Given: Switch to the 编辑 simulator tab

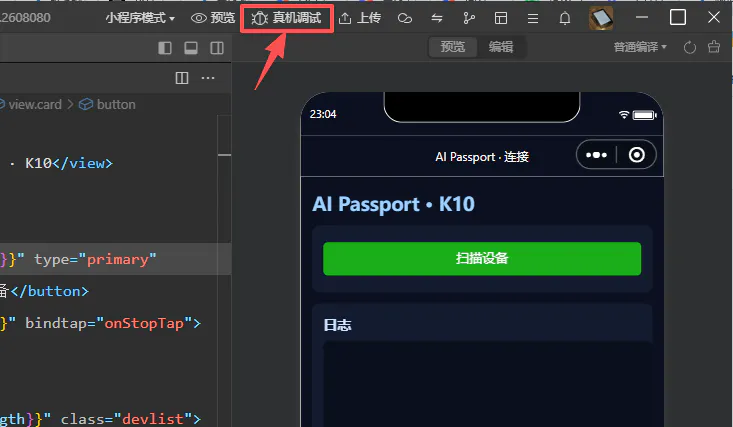Looking at the screenshot, I should pyautogui.click(x=501, y=47).
